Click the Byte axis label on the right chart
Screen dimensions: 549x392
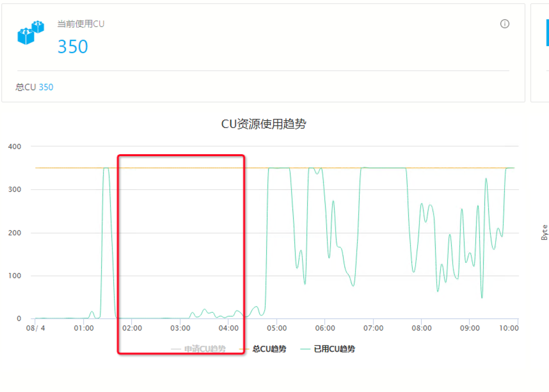(544, 232)
